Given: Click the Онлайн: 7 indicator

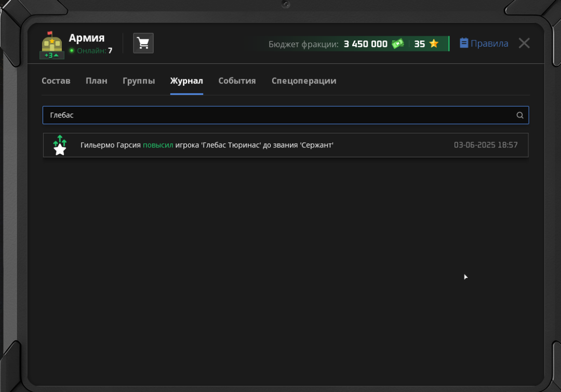Looking at the screenshot, I should tap(91, 51).
